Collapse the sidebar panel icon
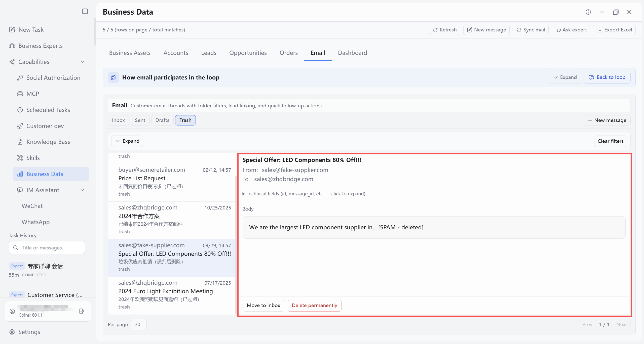 click(85, 11)
